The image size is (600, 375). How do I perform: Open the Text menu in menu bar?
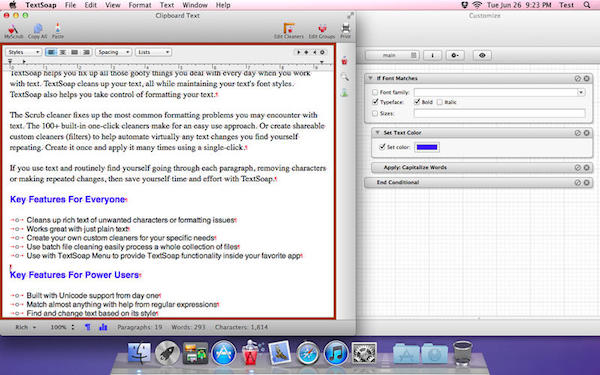pos(167,5)
